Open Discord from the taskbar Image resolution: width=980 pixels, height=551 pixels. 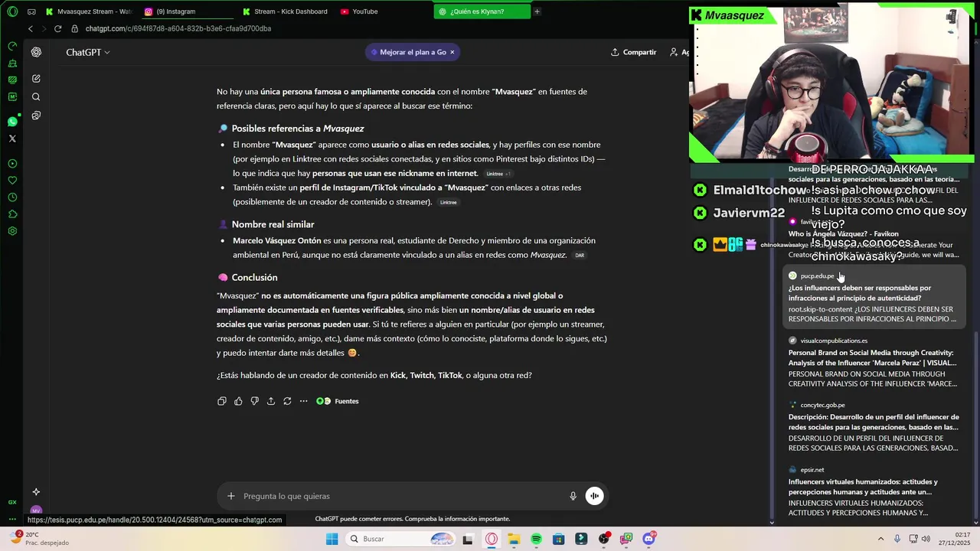coord(648,539)
